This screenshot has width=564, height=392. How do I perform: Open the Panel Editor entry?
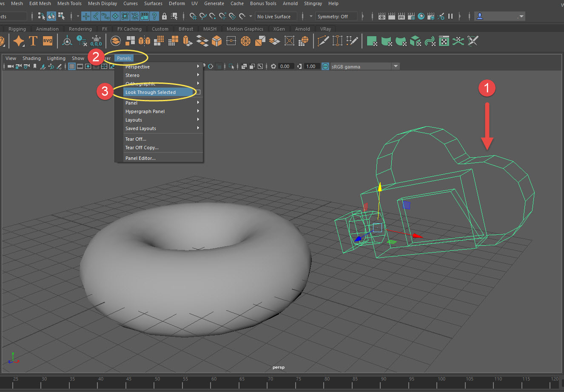click(x=140, y=158)
